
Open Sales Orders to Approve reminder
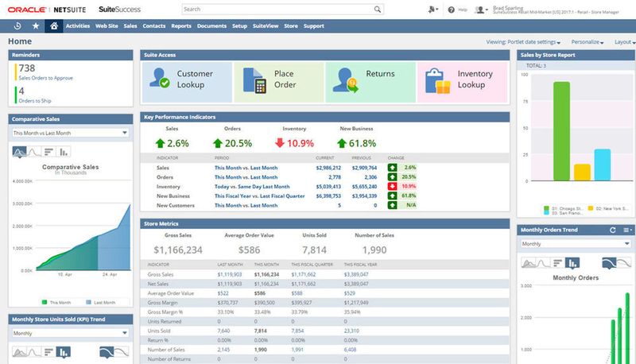pyautogui.click(x=45, y=78)
